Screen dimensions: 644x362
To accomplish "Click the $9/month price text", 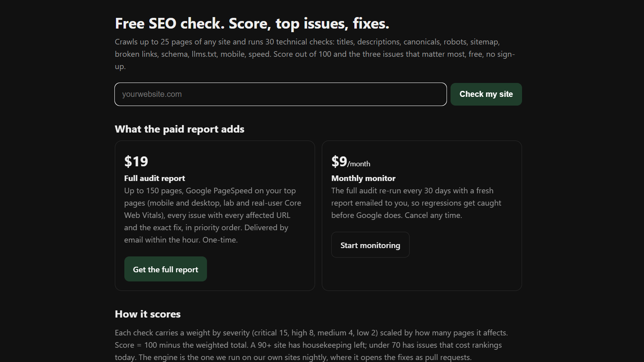I will [351, 162].
